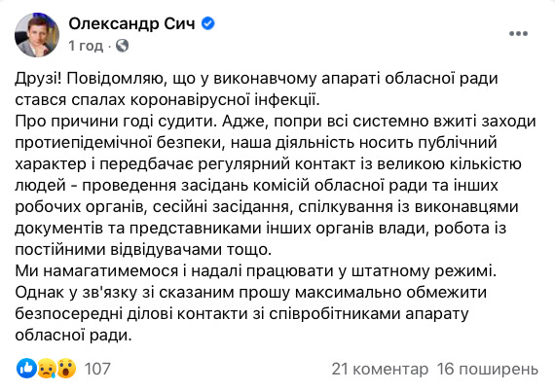The width and height of the screenshot is (555, 392).
Task: Open the '21 коментар' comments link
Action: click(380, 369)
